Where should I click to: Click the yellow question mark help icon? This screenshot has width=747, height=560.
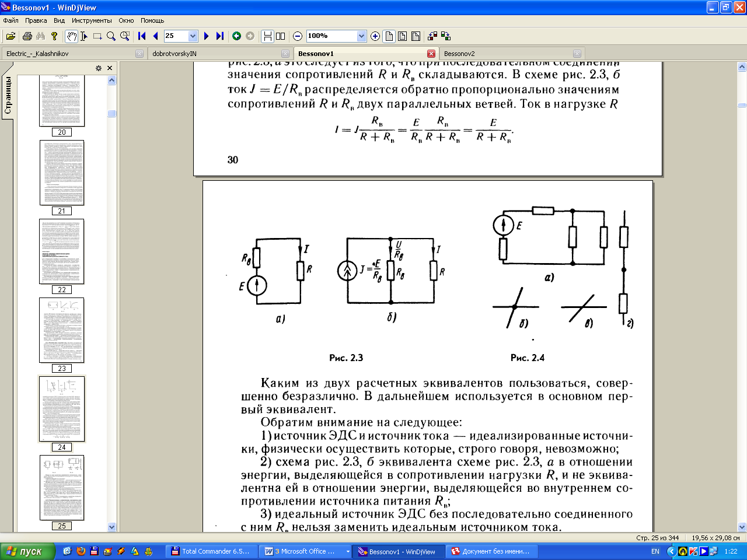point(54,36)
